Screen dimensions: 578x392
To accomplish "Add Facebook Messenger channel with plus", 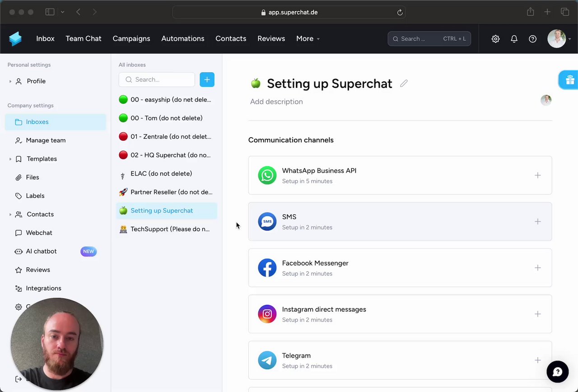I will coord(537,268).
